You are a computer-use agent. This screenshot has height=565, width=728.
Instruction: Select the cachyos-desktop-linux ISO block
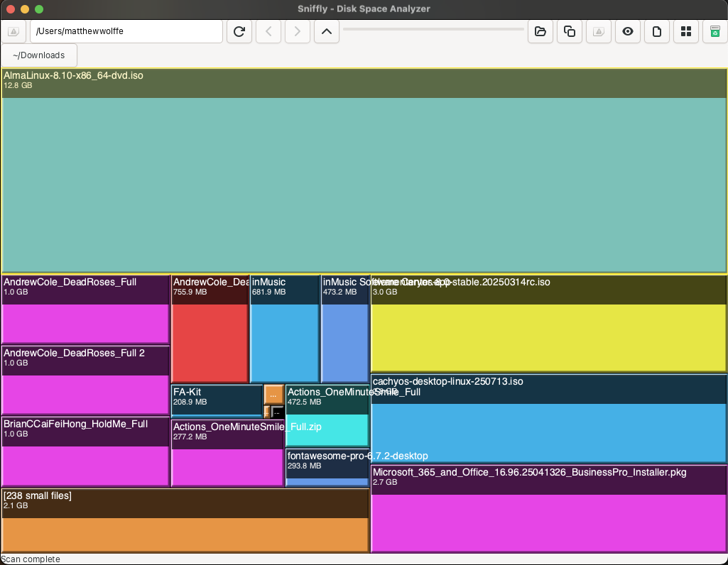click(x=548, y=433)
